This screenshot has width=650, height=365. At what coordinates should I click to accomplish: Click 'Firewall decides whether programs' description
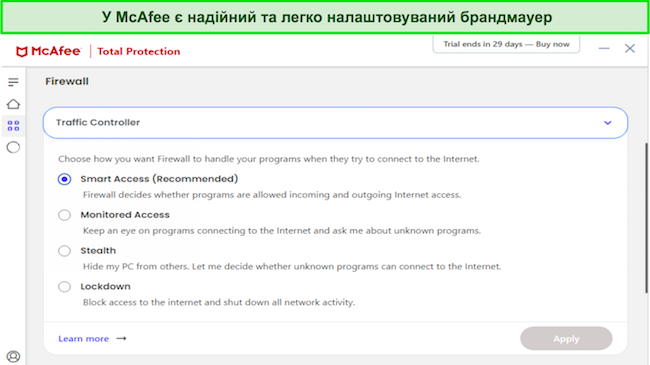pos(272,195)
